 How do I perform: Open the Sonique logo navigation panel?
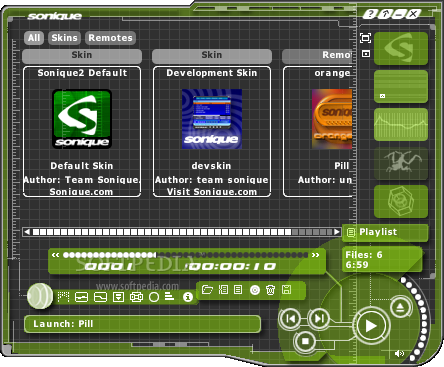pos(401,48)
